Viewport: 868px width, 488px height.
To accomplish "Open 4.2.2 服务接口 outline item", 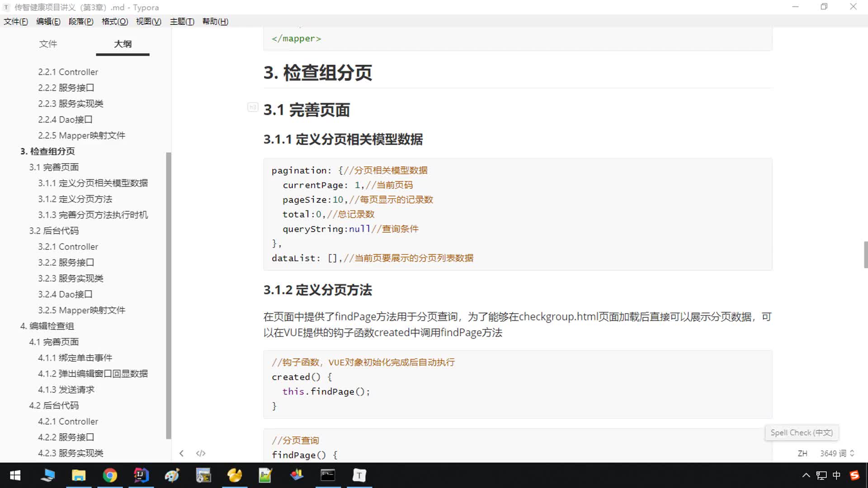I will pyautogui.click(x=66, y=437).
